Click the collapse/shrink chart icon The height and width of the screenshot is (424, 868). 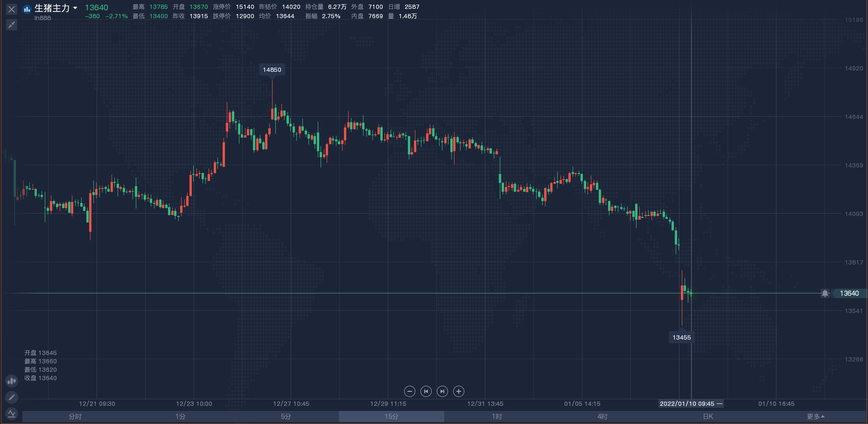pos(12,25)
